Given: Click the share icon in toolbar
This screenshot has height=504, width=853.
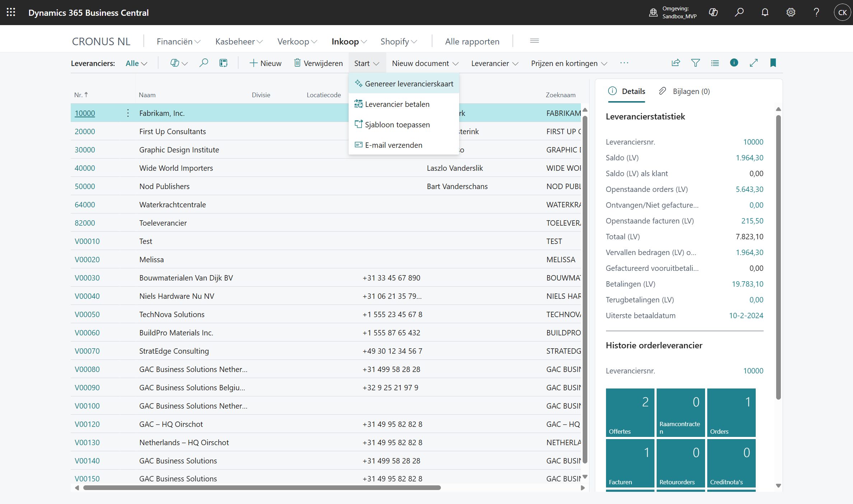Looking at the screenshot, I should (x=676, y=63).
